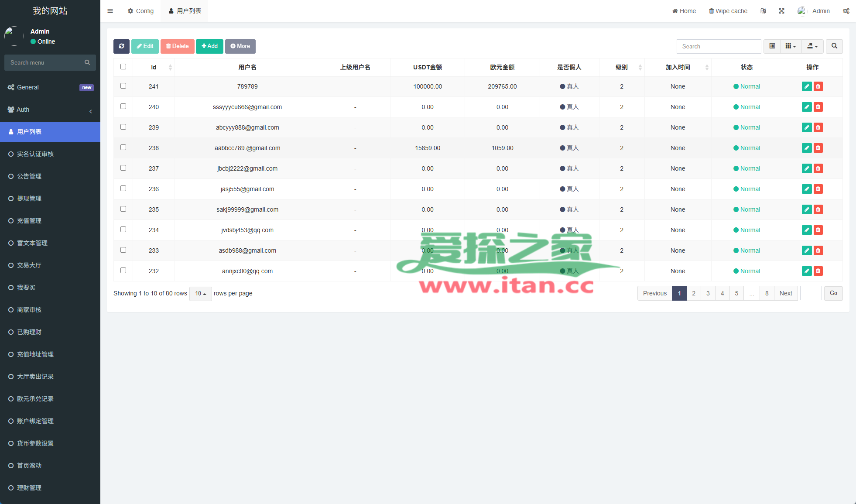Expand the Auth sidebar menu
This screenshot has width=856, height=504.
[50, 110]
